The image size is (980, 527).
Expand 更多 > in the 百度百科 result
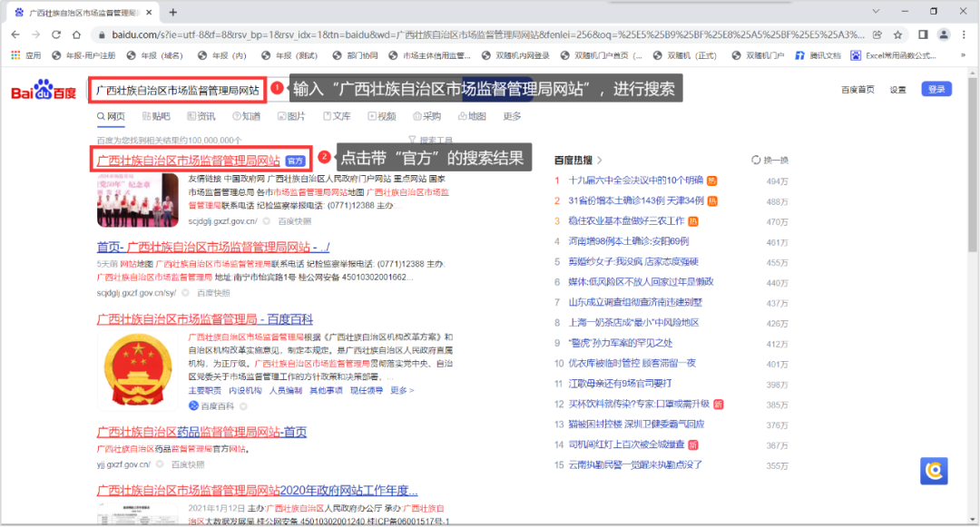(x=402, y=390)
